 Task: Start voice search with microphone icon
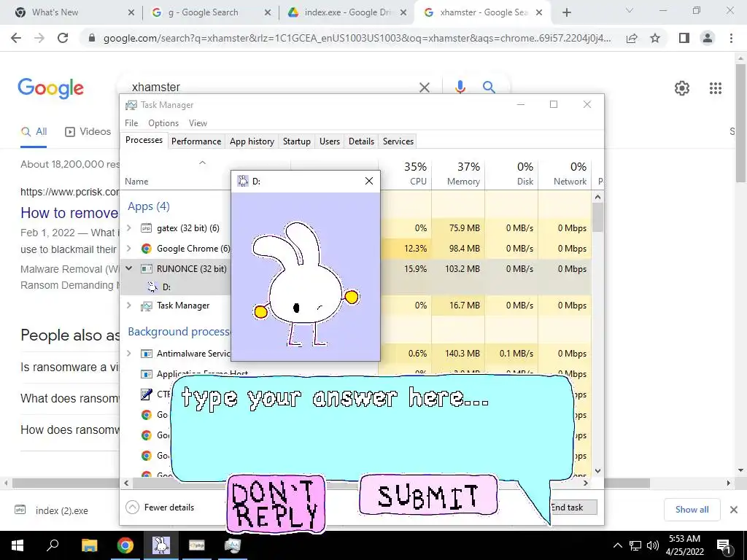click(x=460, y=87)
